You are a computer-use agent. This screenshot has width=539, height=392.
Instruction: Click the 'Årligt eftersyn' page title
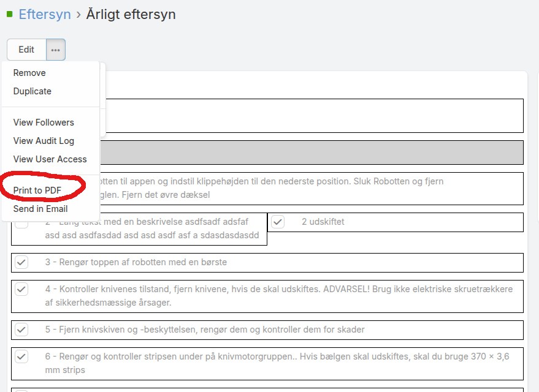(x=131, y=15)
